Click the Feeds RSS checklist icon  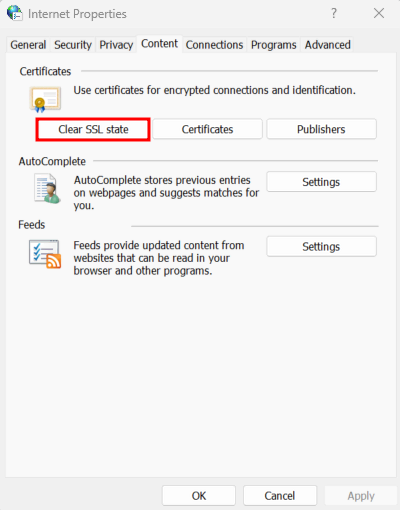click(45, 254)
